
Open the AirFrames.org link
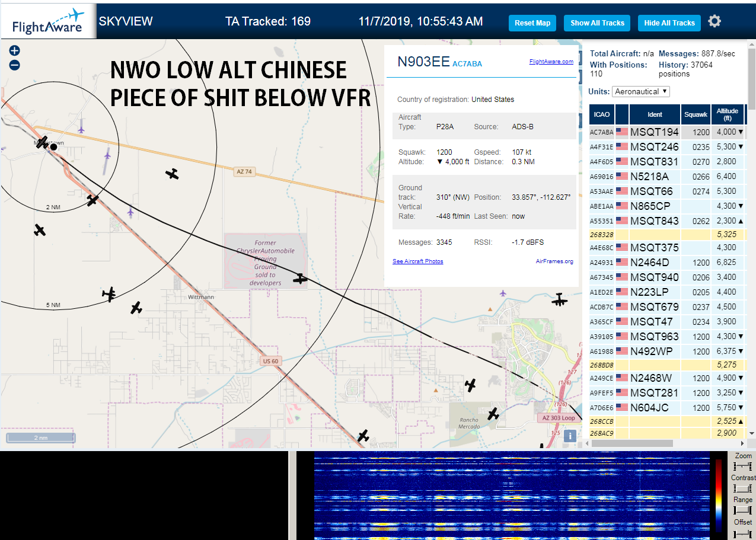tap(554, 261)
